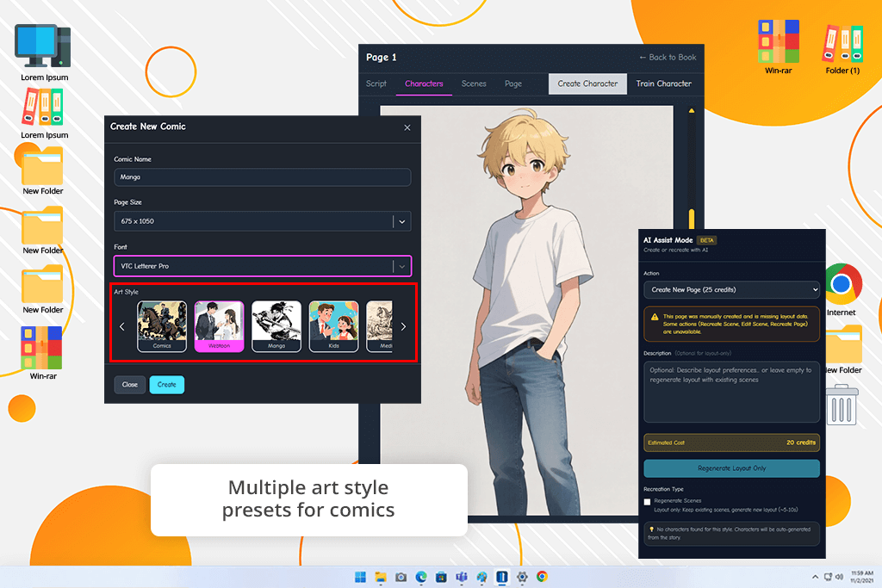Switch to the Script tab

(376, 84)
